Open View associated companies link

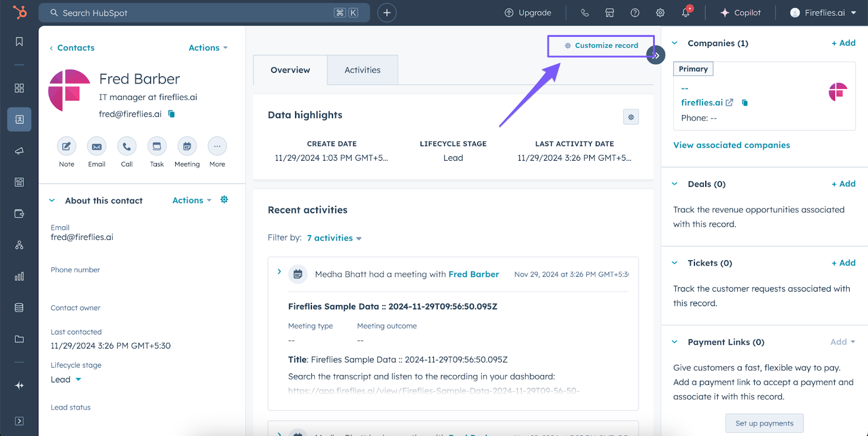coord(731,145)
